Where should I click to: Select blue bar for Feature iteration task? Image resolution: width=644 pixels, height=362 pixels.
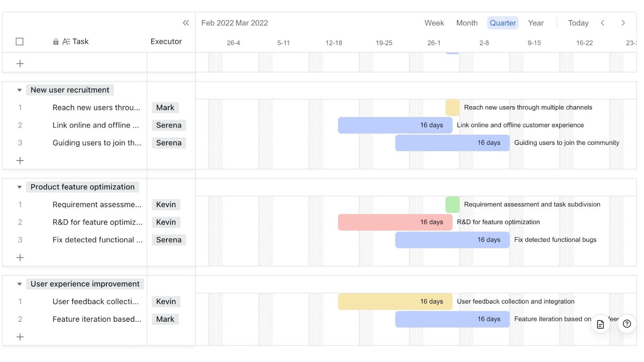click(452, 319)
